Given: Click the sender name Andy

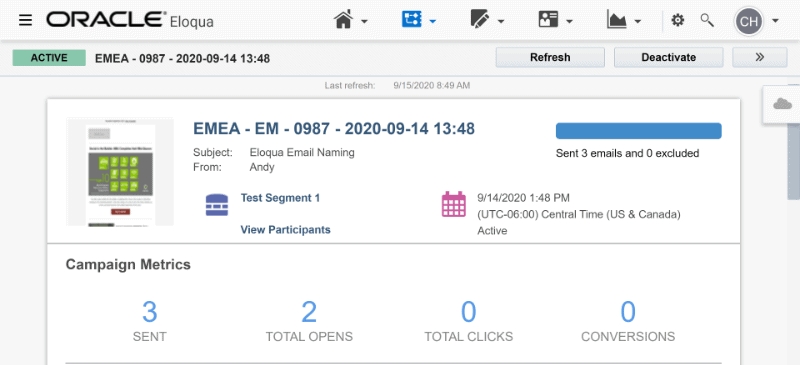Looking at the screenshot, I should [262, 167].
